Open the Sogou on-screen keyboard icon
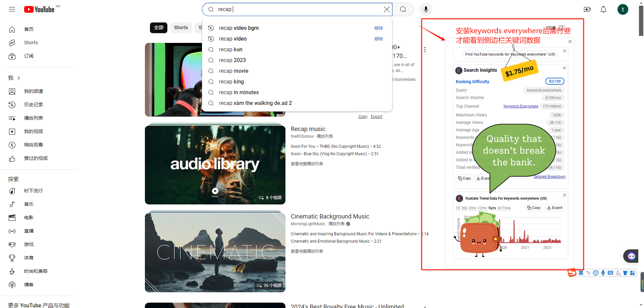This screenshot has height=308, width=644. pos(610,273)
